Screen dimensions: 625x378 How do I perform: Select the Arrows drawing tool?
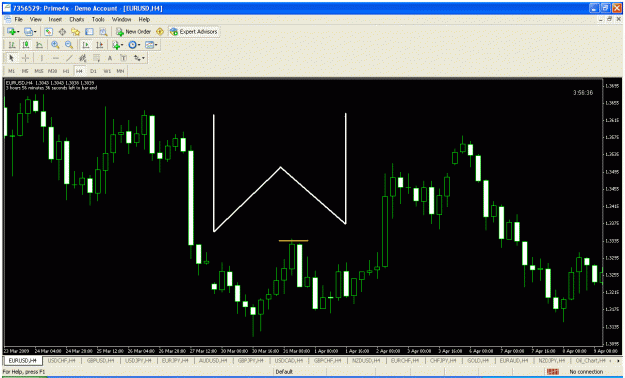(137, 58)
